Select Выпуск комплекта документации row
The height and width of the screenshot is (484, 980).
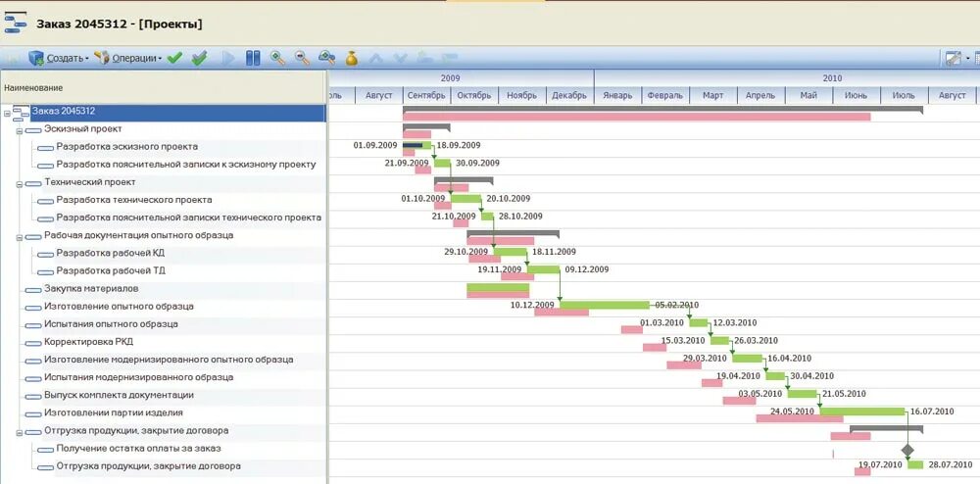119,395
